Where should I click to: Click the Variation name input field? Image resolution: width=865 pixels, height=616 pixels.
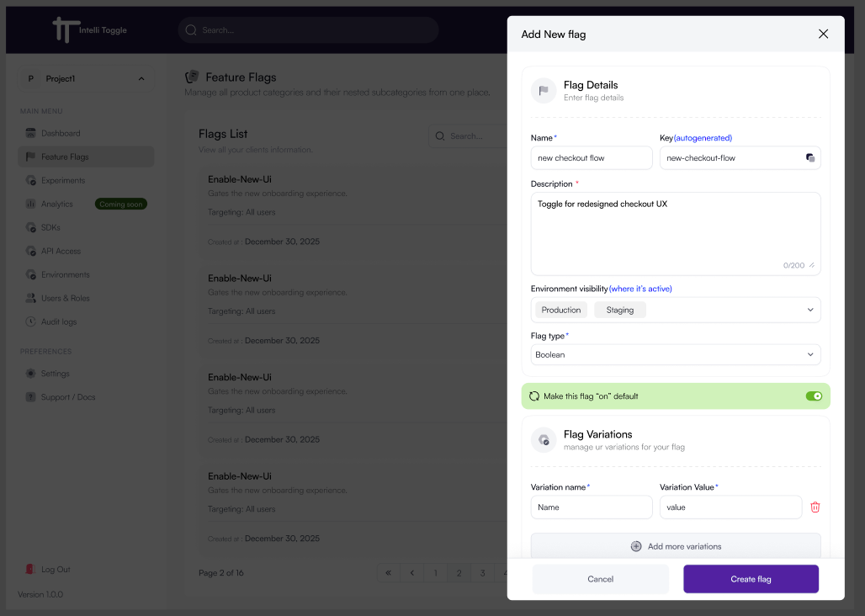pos(592,507)
